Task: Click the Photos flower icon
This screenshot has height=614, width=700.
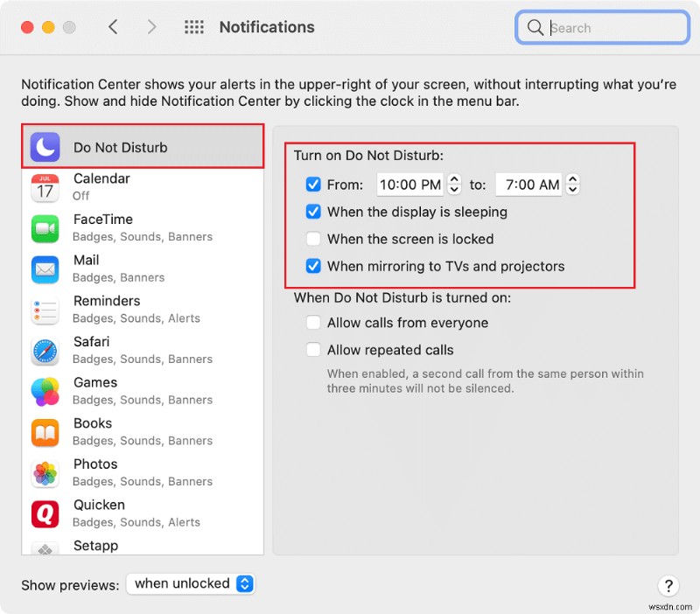Action: click(x=45, y=473)
